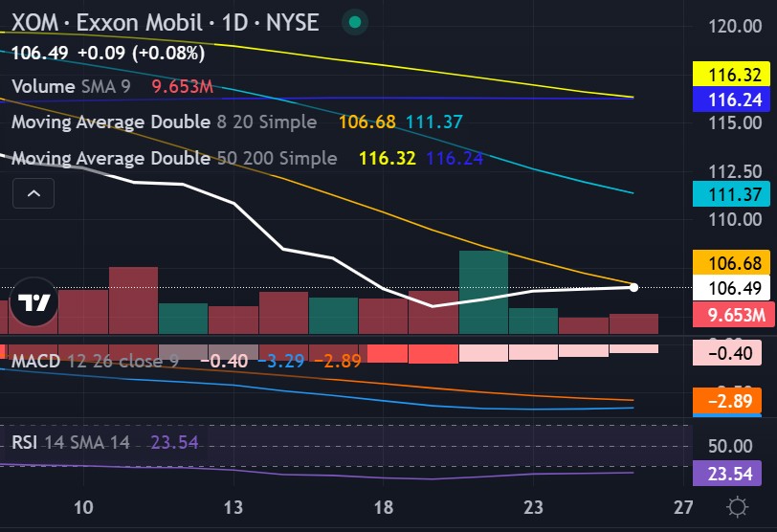Select Moving Average Double 8 20 Simple legend
This screenshot has width=777, height=532.
[x=163, y=122]
